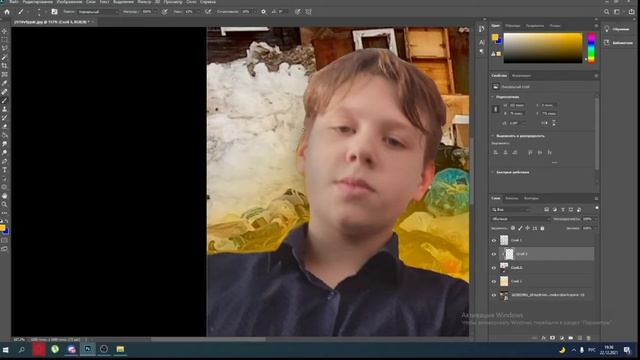Open File Explorer from the taskbar
This screenshot has height=360, width=640.
(120, 349)
